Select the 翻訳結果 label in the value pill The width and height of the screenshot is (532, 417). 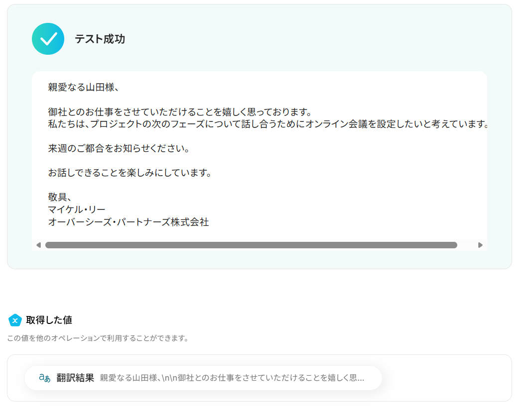point(75,378)
